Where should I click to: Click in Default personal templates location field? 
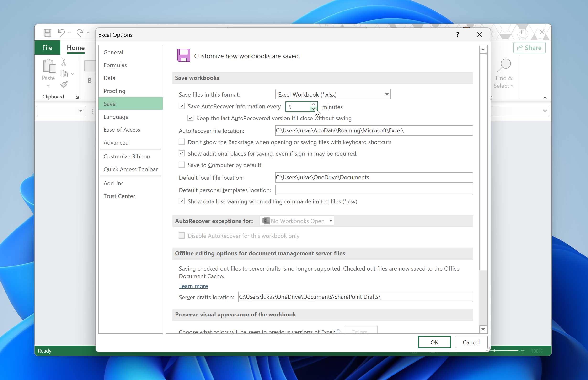tap(373, 189)
